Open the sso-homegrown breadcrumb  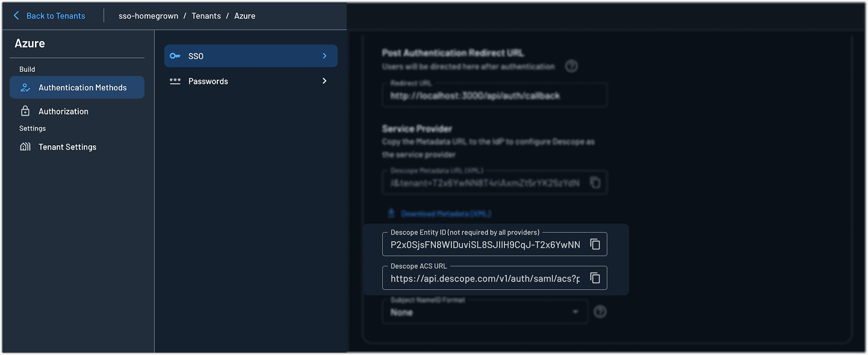coord(148,16)
